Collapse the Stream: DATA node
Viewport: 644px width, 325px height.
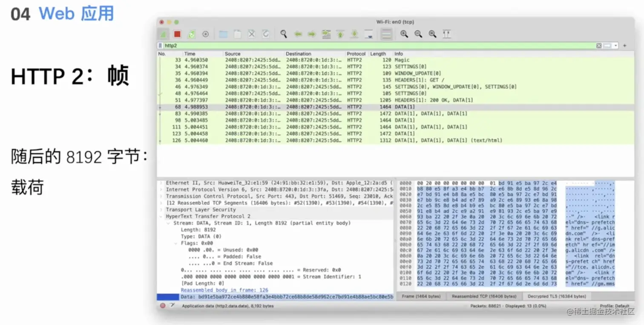point(169,223)
